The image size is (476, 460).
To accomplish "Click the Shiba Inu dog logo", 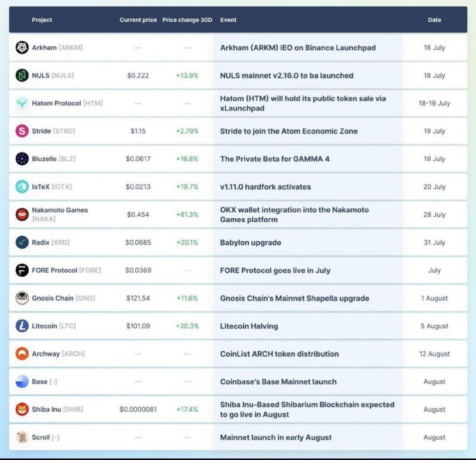I will click(22, 409).
